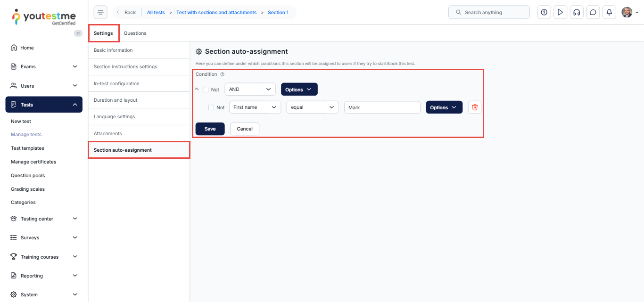Open the AND operator dropdown
This screenshot has height=302, width=644.
[250, 90]
